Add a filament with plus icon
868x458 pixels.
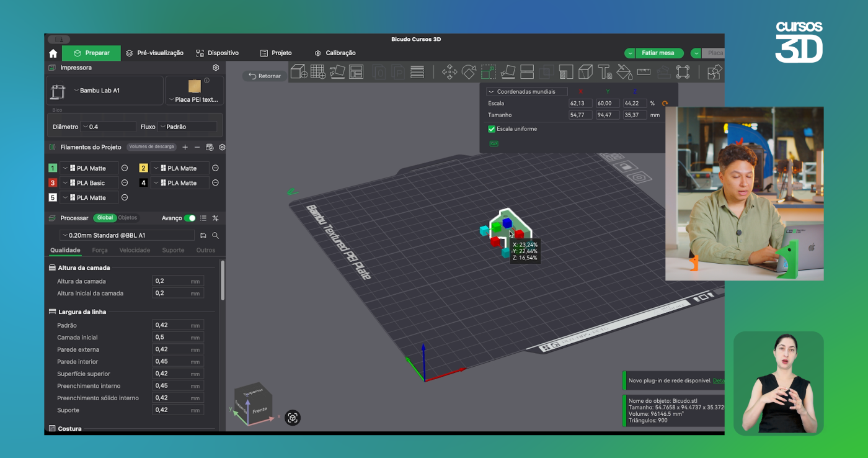185,147
